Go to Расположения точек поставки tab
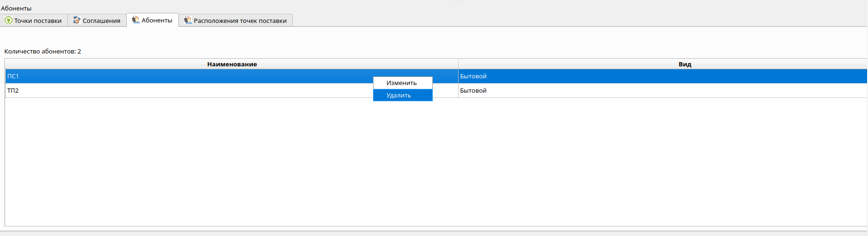Screen dimensions: 868x236 coord(240,21)
